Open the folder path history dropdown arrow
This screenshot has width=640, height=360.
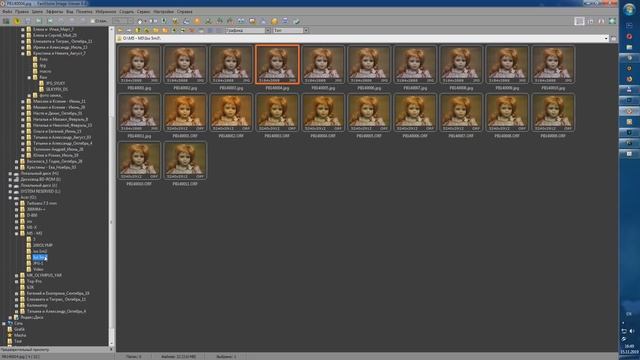(606, 38)
